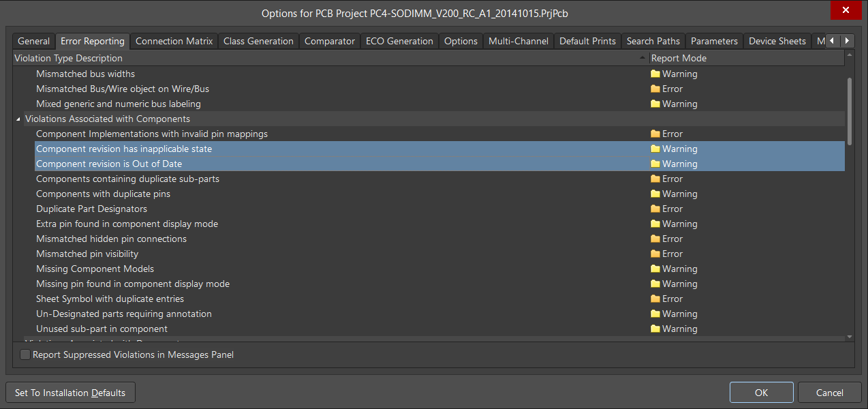Click the right arrow to reveal hidden tabs

pos(847,41)
